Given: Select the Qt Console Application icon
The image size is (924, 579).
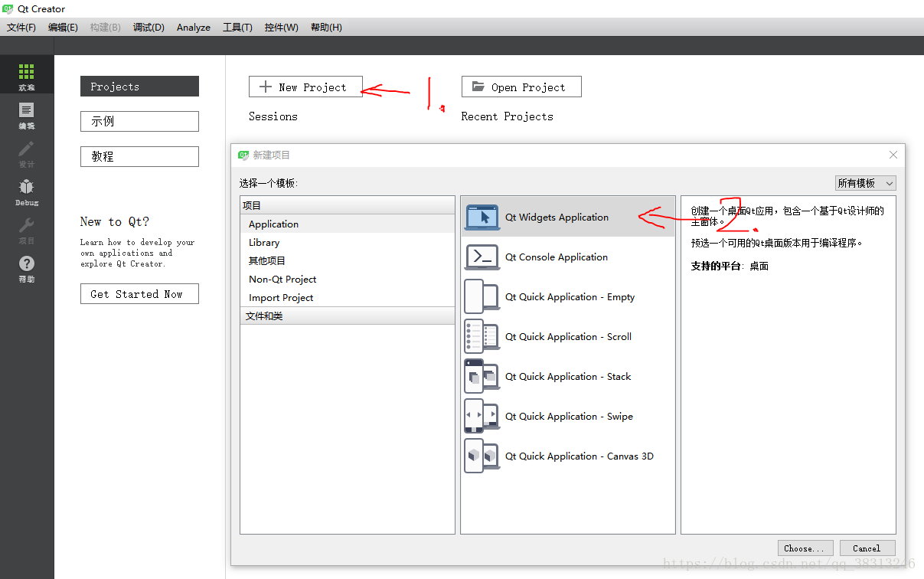Looking at the screenshot, I should point(482,257).
